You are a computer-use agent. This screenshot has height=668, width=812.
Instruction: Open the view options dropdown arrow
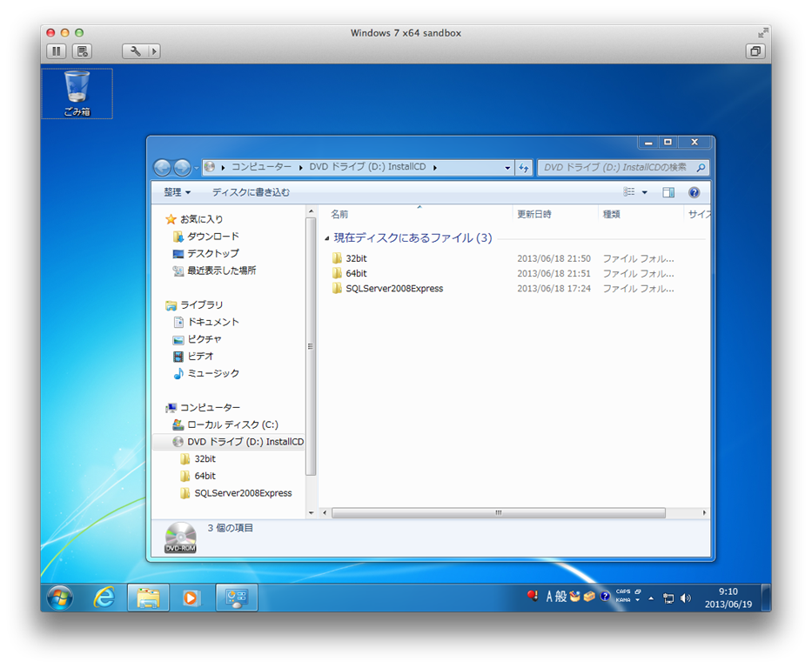[x=645, y=192]
